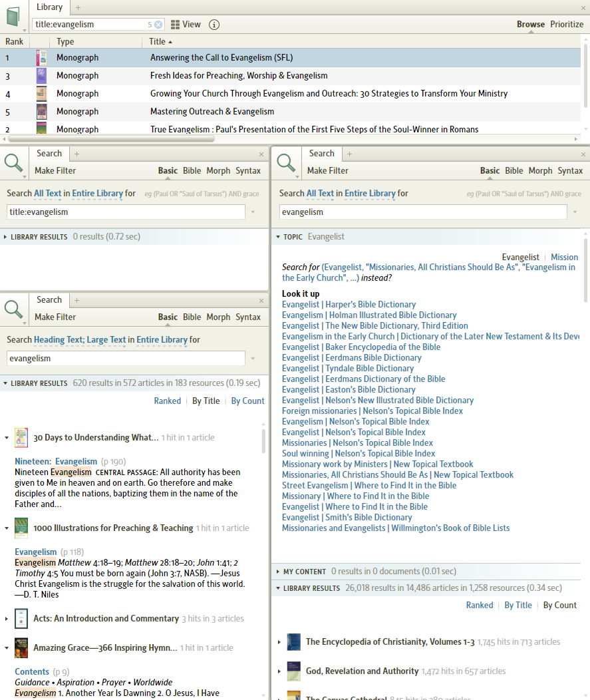Collapse the 30 Days to Understanding result

pyautogui.click(x=7, y=438)
